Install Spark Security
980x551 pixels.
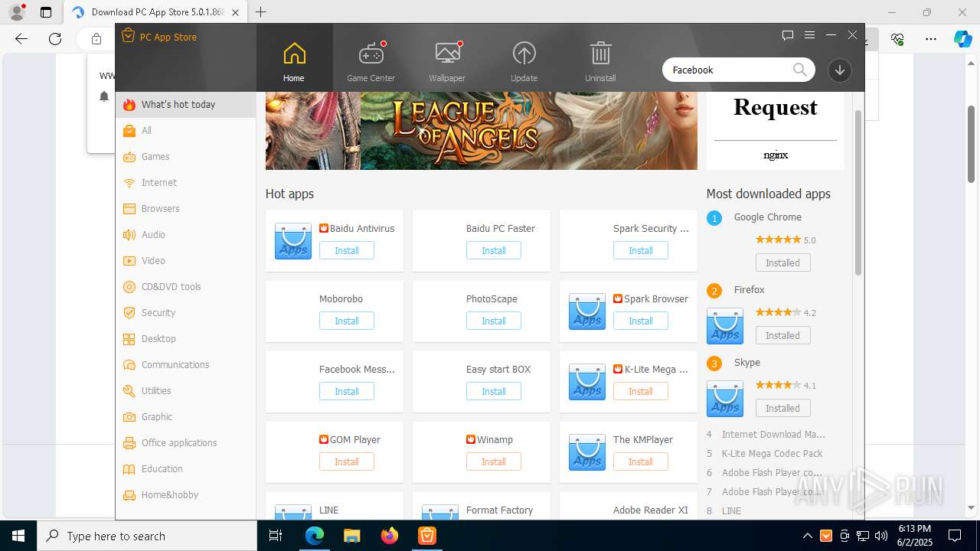(641, 251)
